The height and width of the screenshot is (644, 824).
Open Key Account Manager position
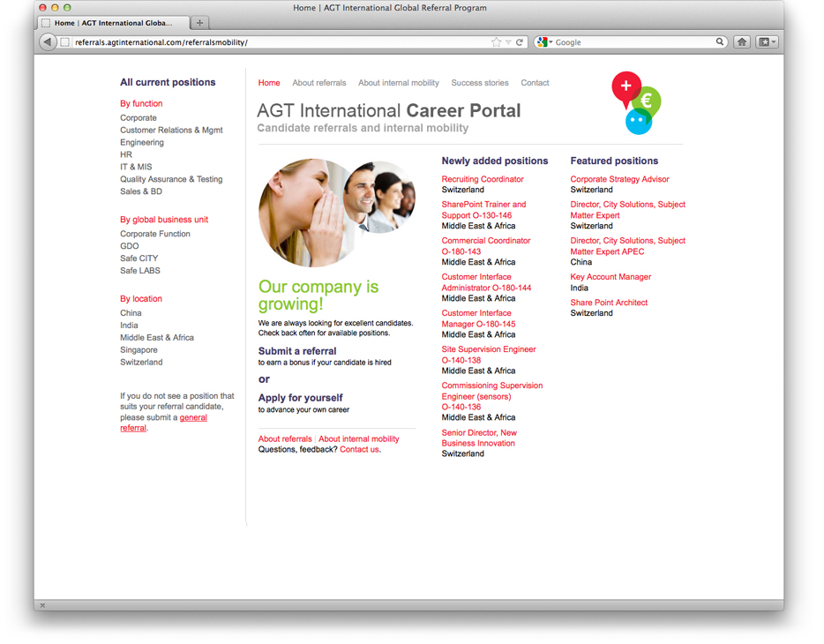(611, 277)
